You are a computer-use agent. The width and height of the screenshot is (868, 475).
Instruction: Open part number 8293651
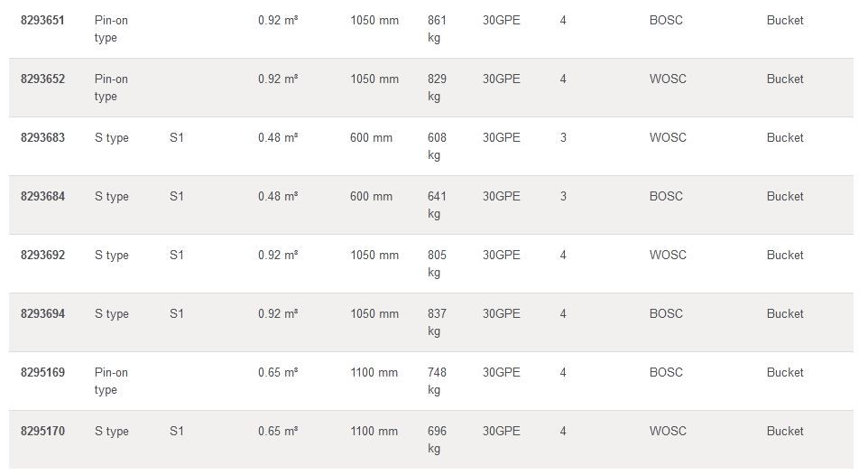[42, 20]
